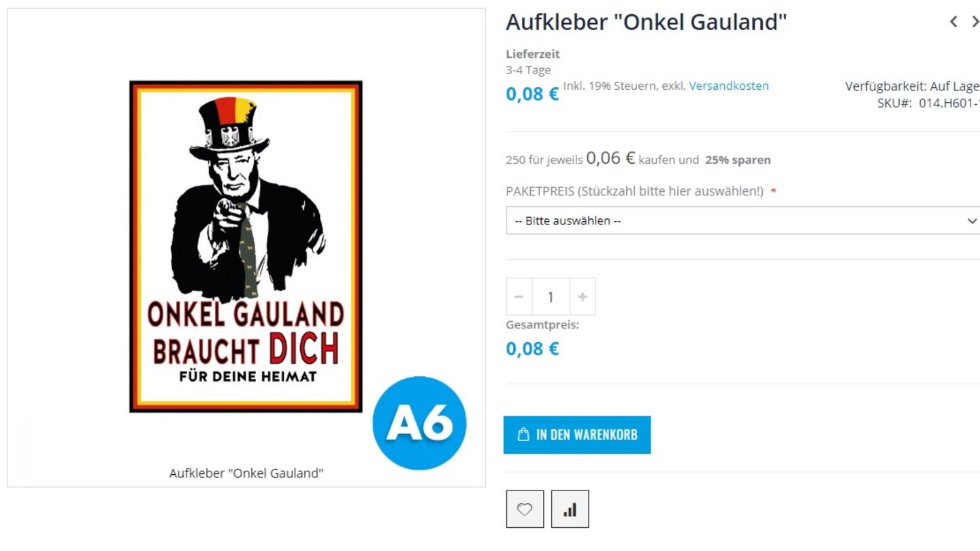This screenshot has height=551, width=980.
Task: Go to next product arrow
Action: coord(975,22)
